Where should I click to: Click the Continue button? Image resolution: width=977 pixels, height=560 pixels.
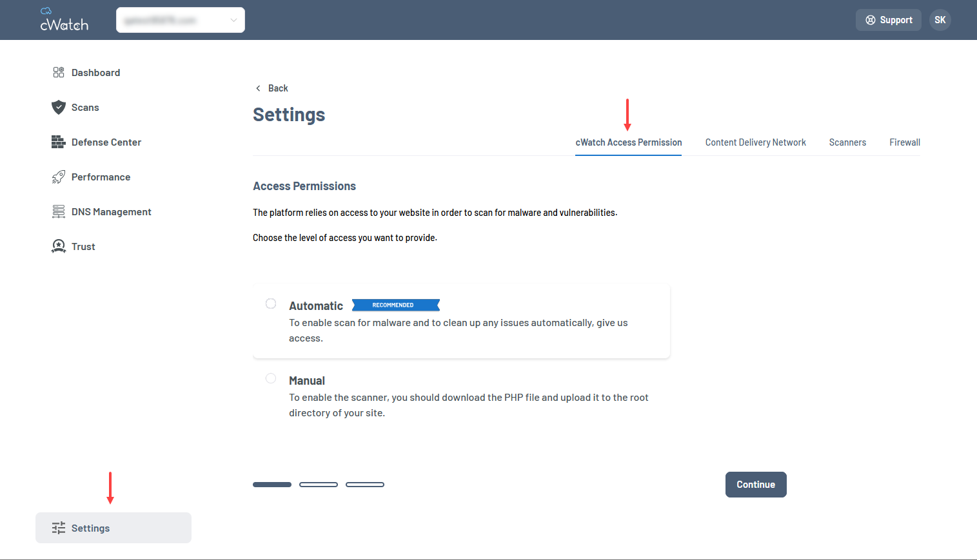pos(756,485)
